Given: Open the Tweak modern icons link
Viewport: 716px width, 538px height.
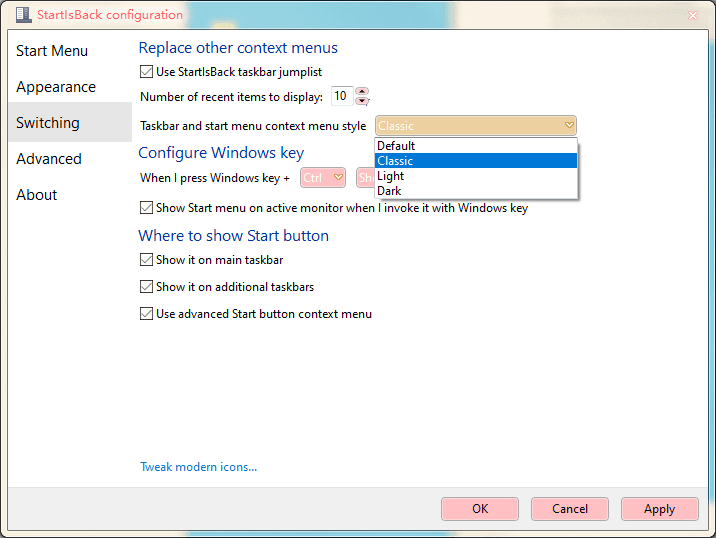Looking at the screenshot, I should click(x=199, y=467).
